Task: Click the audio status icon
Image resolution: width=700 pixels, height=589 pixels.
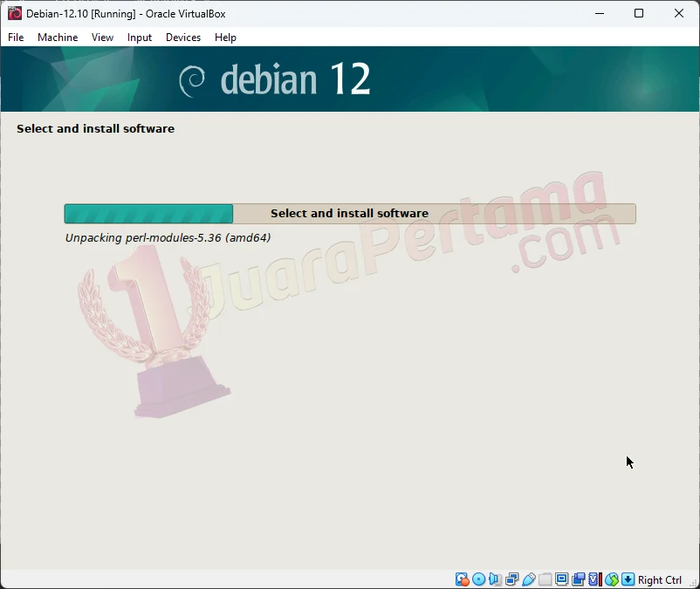Action: 494,579
